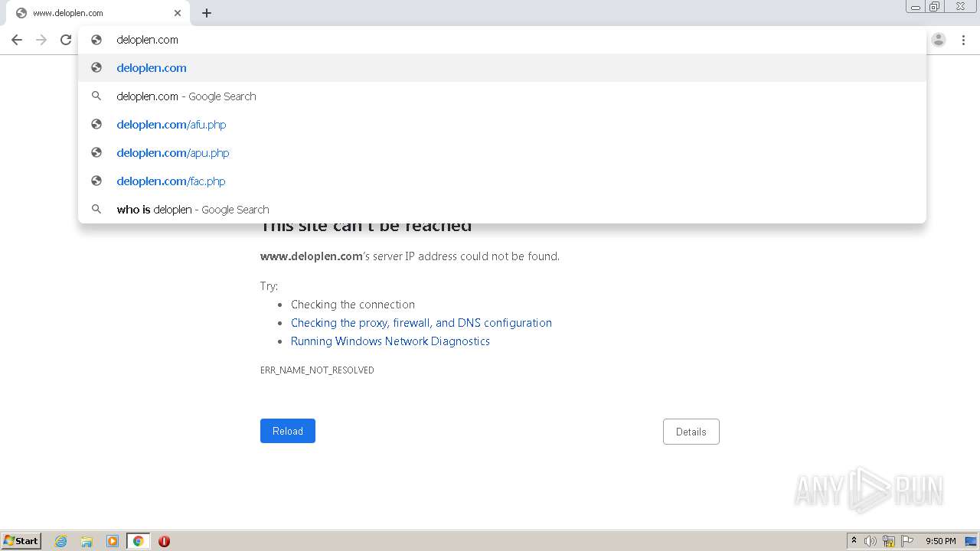The height and width of the screenshot is (551, 980).
Task: Select 'deloplen.com - Google Search' suggestion
Action: [502, 96]
